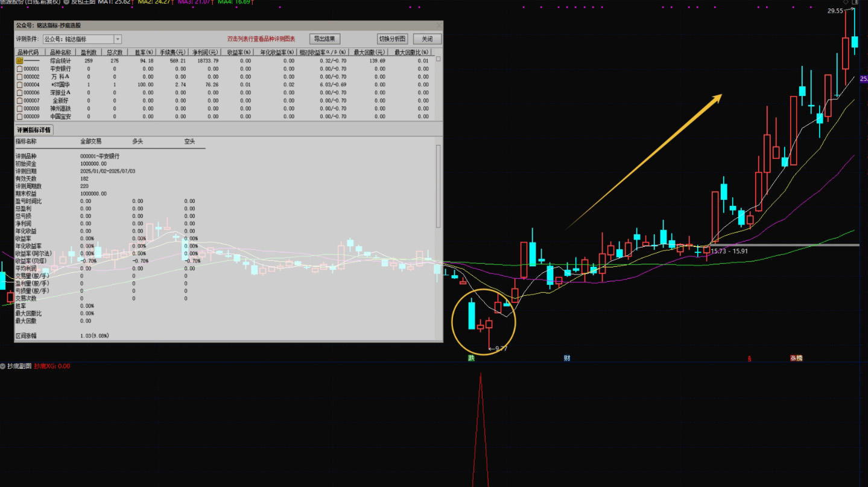
Task: Select the 000001 平安银行 row icon
Action: [x=19, y=69]
